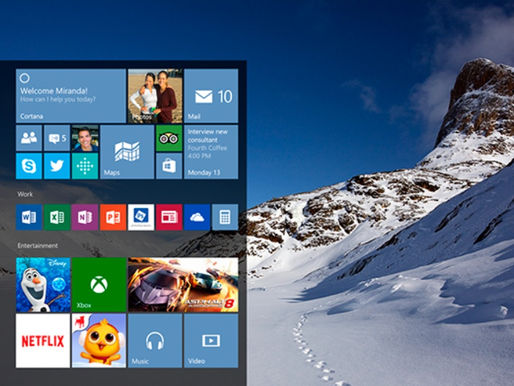Viewport: 514px width, 386px height.
Task: Launch the Xbox tile
Action: click(99, 285)
